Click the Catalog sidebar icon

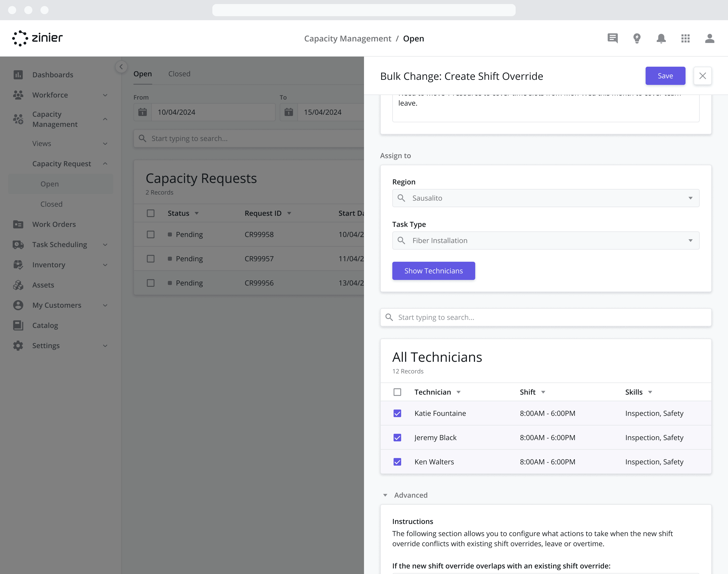pyautogui.click(x=18, y=325)
